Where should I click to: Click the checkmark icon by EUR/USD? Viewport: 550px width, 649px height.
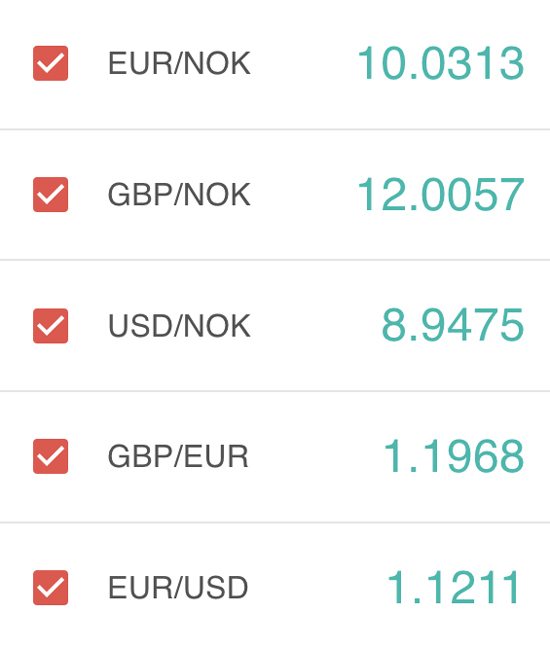50,588
